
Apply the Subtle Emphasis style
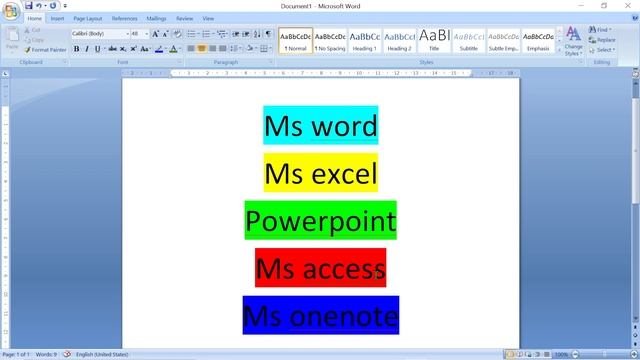pyautogui.click(x=503, y=40)
